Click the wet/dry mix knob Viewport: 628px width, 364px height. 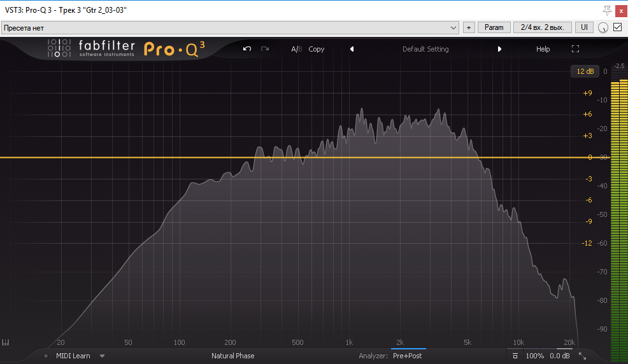pyautogui.click(x=603, y=27)
